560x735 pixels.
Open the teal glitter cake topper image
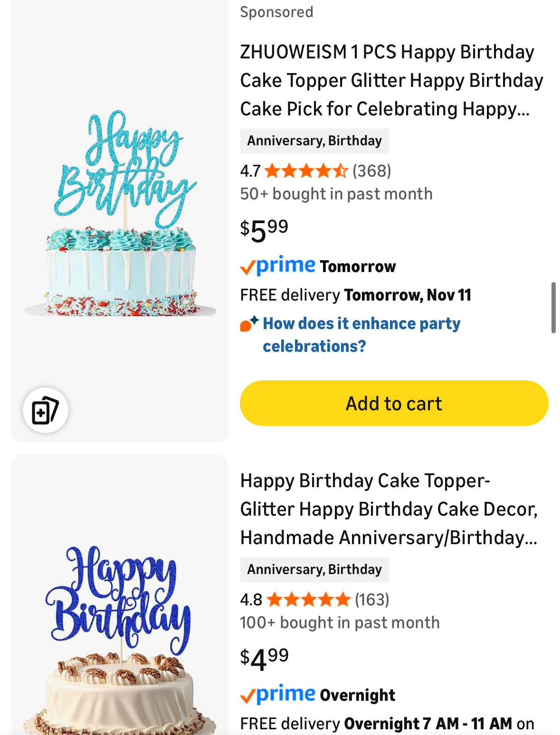coord(120,214)
